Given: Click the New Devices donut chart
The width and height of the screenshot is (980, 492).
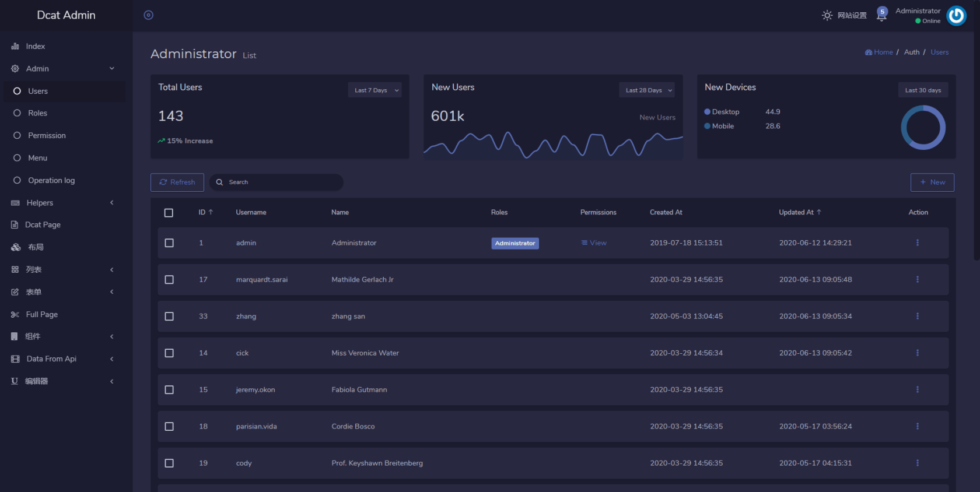Looking at the screenshot, I should [x=923, y=128].
